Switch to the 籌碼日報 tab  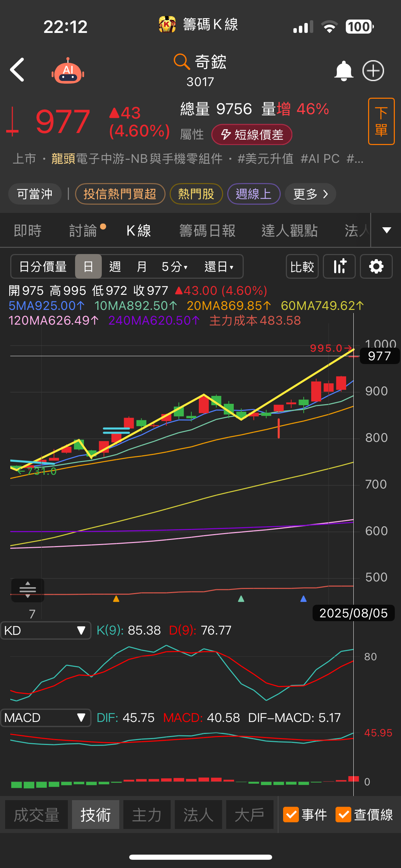(207, 230)
